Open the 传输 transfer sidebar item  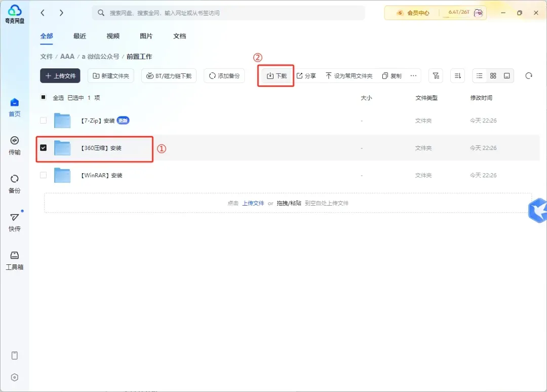(14, 146)
